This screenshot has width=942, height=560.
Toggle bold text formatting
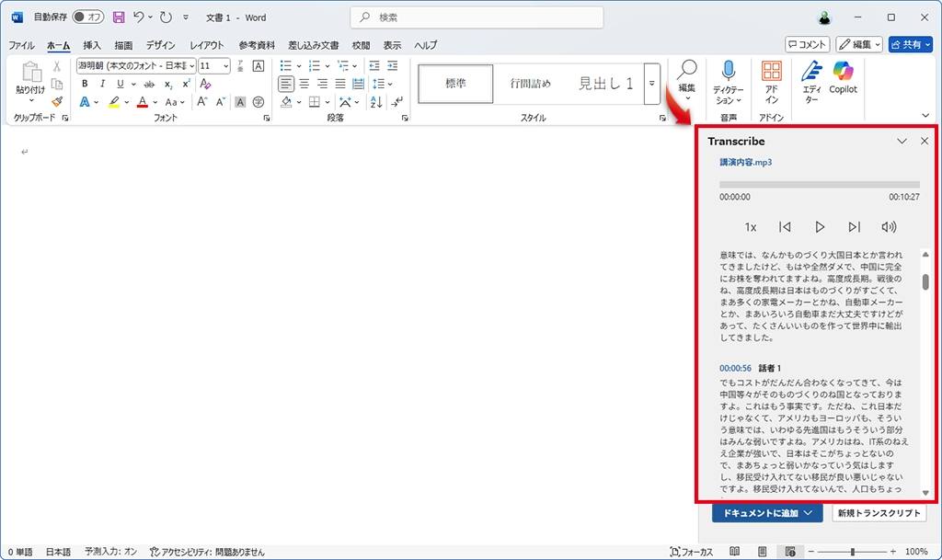[85, 84]
